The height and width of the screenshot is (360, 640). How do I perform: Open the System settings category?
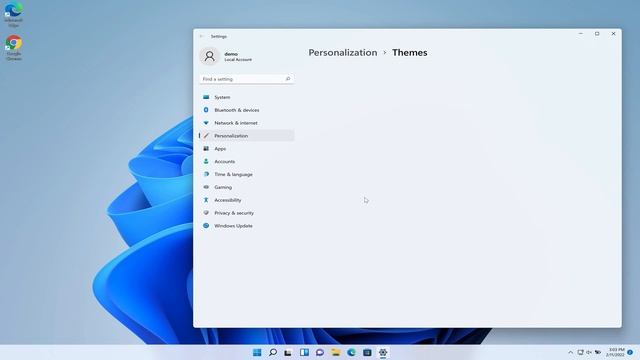click(x=247, y=97)
